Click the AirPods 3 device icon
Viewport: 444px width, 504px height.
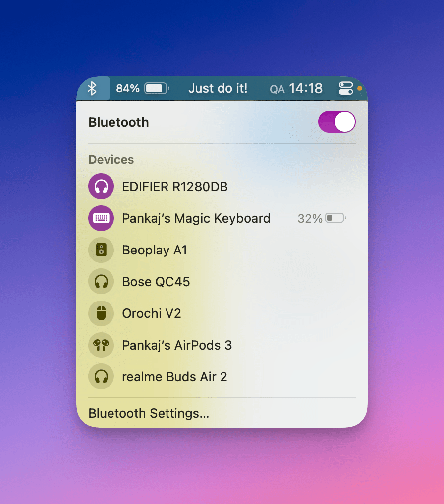[x=101, y=345]
